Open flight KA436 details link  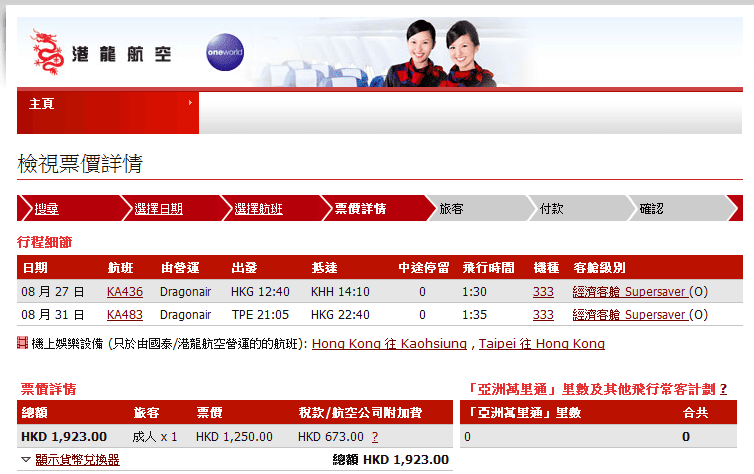125,291
